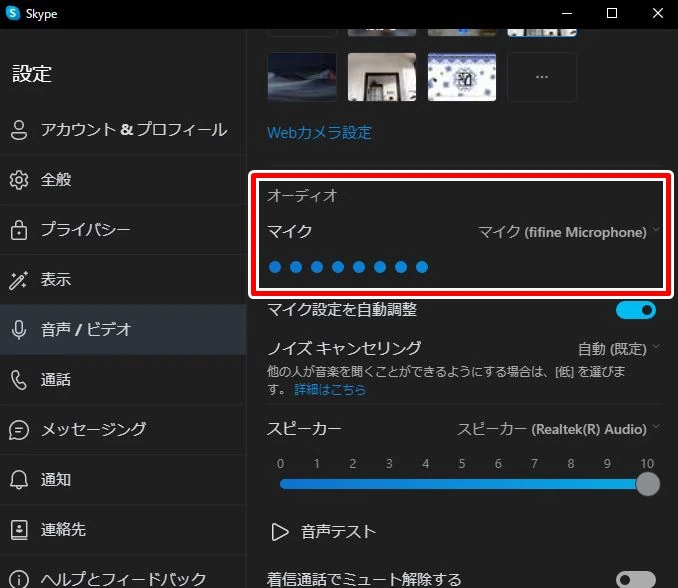Click the 詳細はこちら link
This screenshot has width=678, height=588.
pos(330,389)
